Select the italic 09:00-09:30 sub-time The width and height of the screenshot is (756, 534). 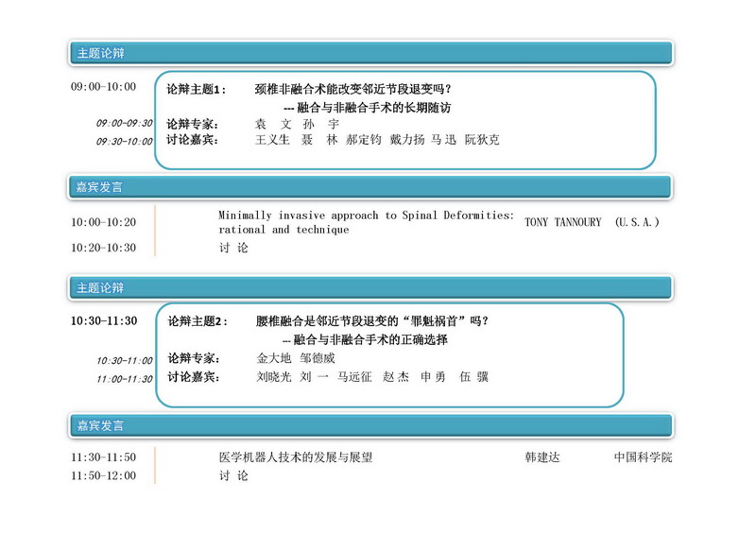tap(124, 123)
